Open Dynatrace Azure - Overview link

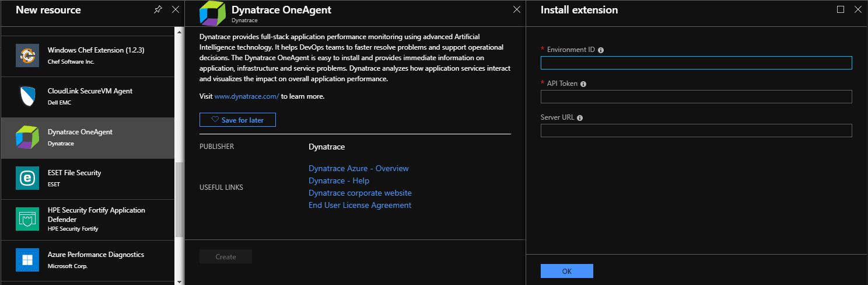click(x=359, y=168)
